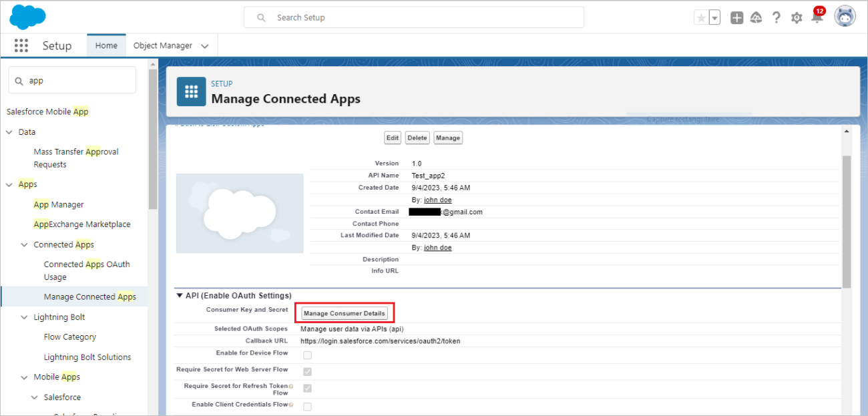This screenshot has width=868, height=416.
Task: Open the Setup gear icon
Action: 796,18
